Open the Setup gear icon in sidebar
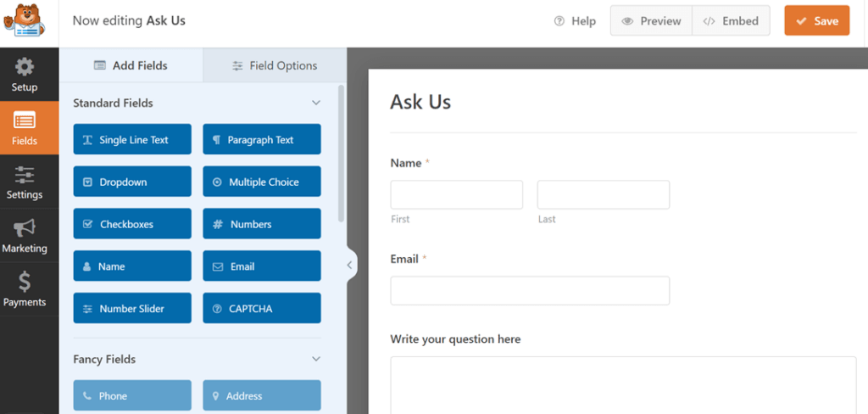The height and width of the screenshot is (414, 868). [25, 67]
